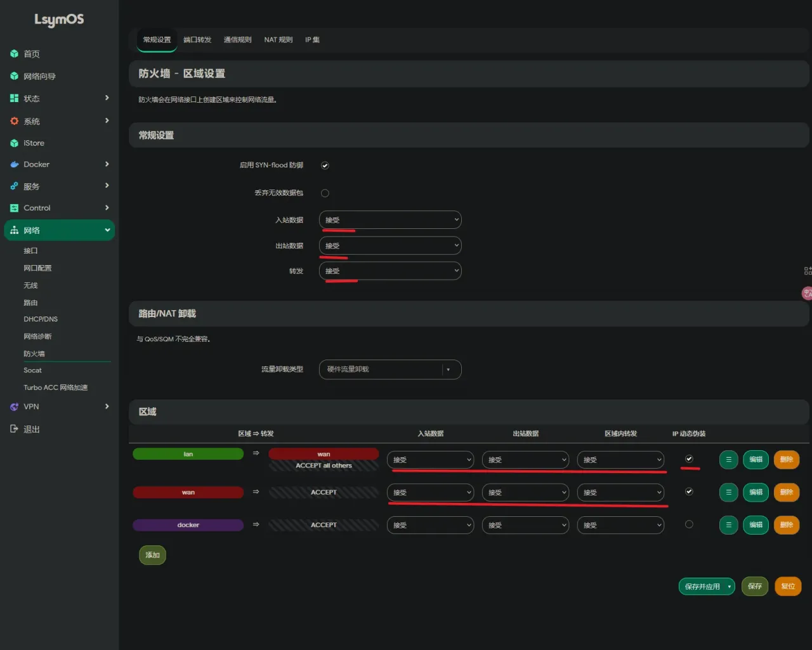The width and height of the screenshot is (812, 650).
Task: Click the docker zone row menu icon
Action: pyautogui.click(x=728, y=525)
